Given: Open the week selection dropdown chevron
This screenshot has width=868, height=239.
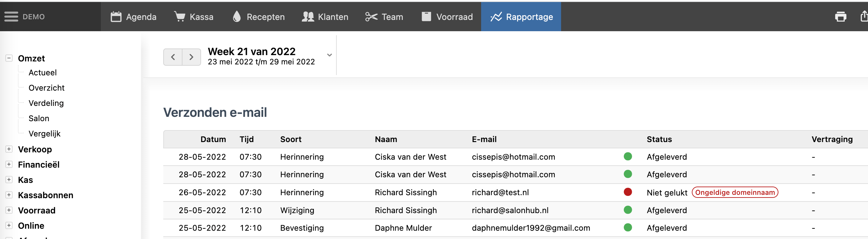Looking at the screenshot, I should (x=329, y=55).
